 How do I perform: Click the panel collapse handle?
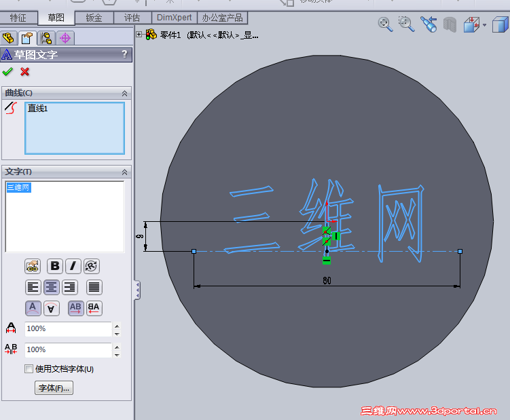[138, 290]
